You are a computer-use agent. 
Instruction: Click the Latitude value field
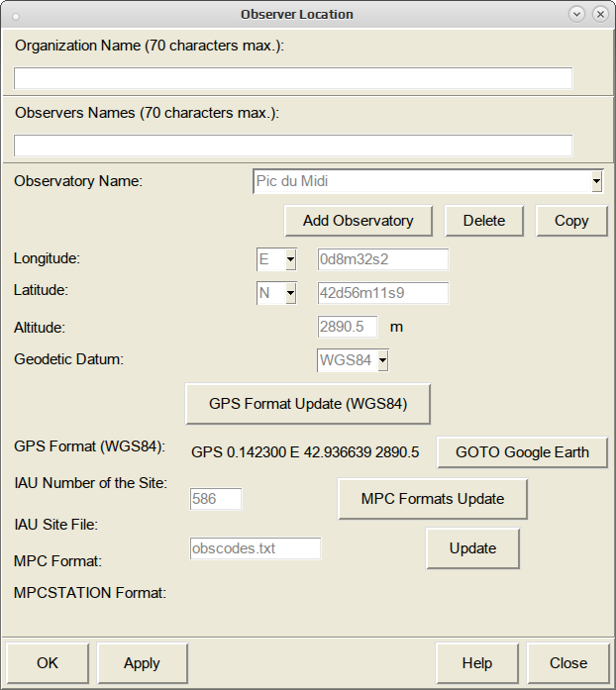(x=382, y=293)
